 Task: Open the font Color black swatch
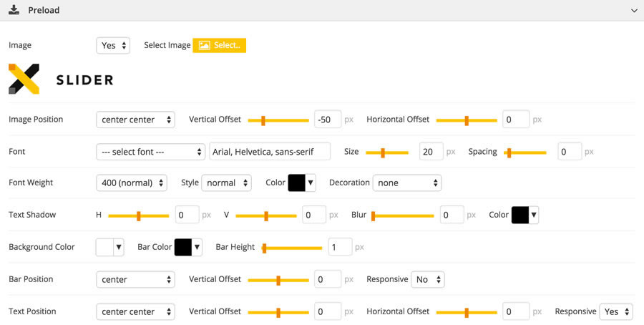pos(302,183)
